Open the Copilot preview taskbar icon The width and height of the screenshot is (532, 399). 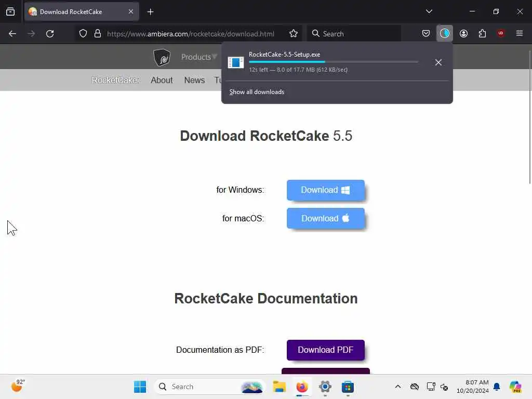tap(515, 387)
